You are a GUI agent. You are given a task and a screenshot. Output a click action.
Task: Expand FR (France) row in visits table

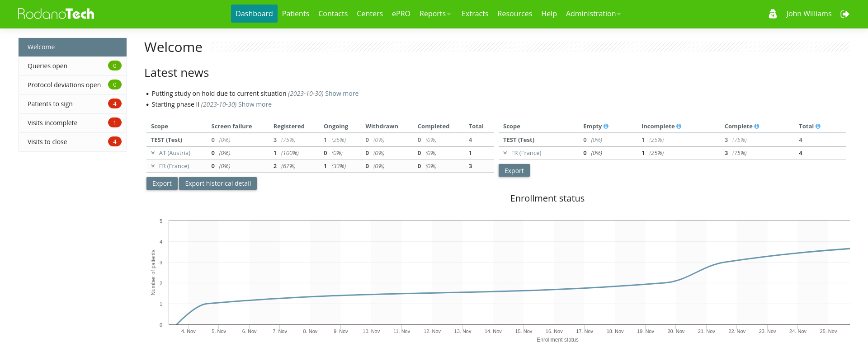click(505, 153)
